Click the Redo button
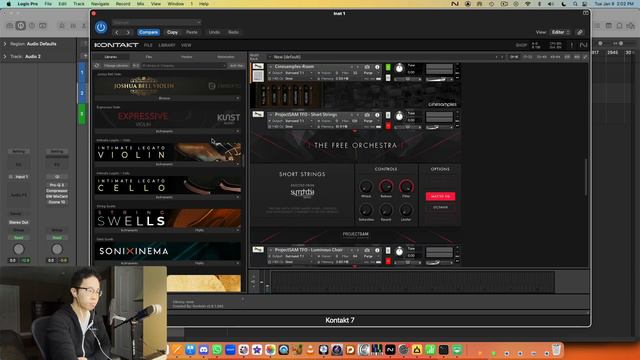 (x=233, y=32)
